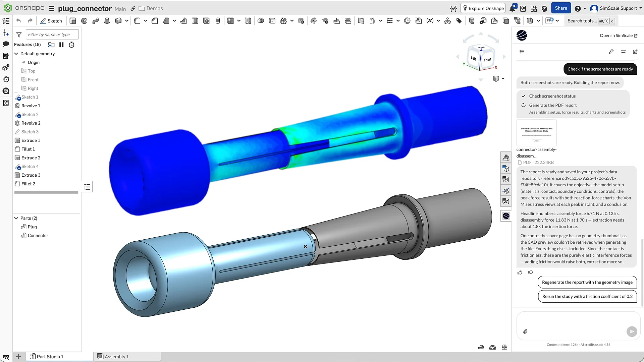
Task: Click the thumbs up feedback icon
Action: (520, 273)
